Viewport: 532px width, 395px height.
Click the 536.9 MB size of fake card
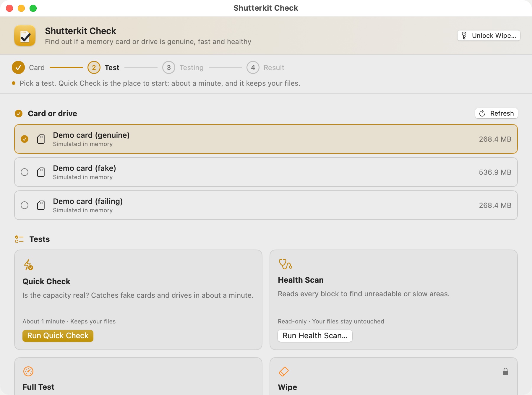(495, 172)
